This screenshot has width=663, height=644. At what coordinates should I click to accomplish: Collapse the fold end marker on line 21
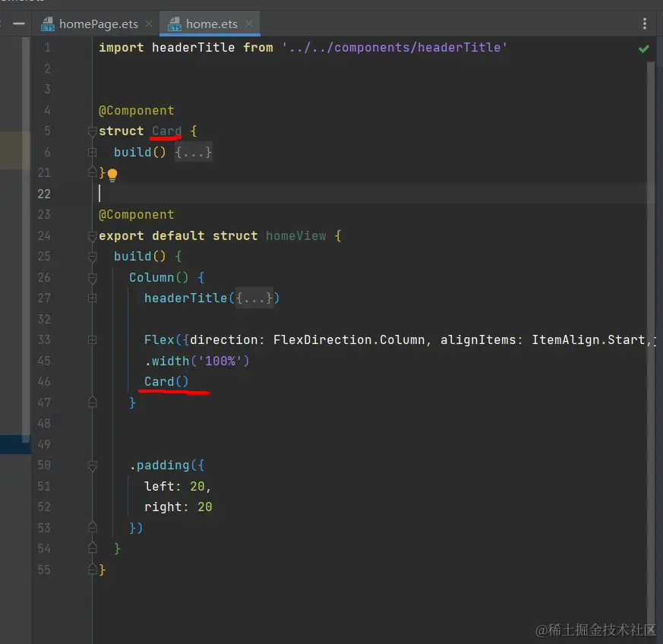pyautogui.click(x=92, y=172)
